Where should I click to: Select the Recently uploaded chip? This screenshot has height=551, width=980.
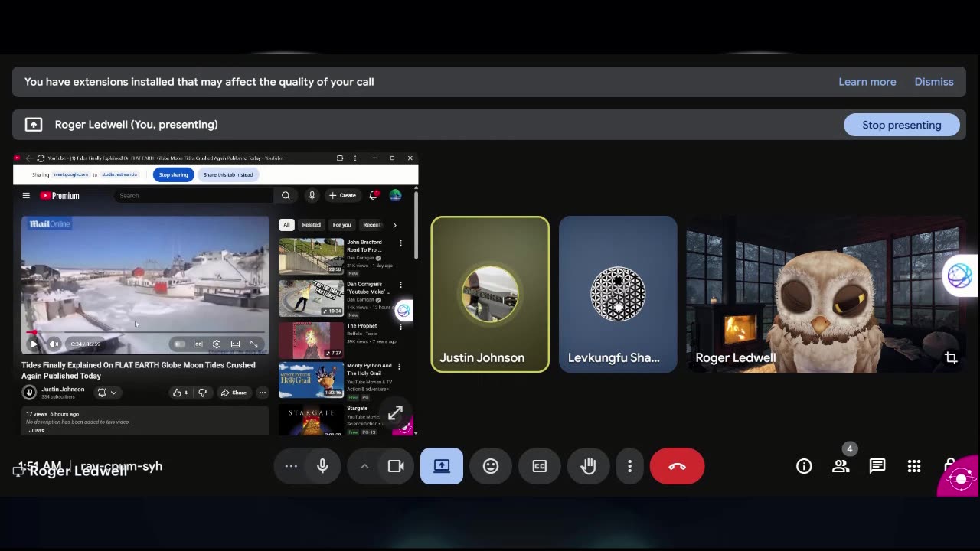tap(372, 225)
